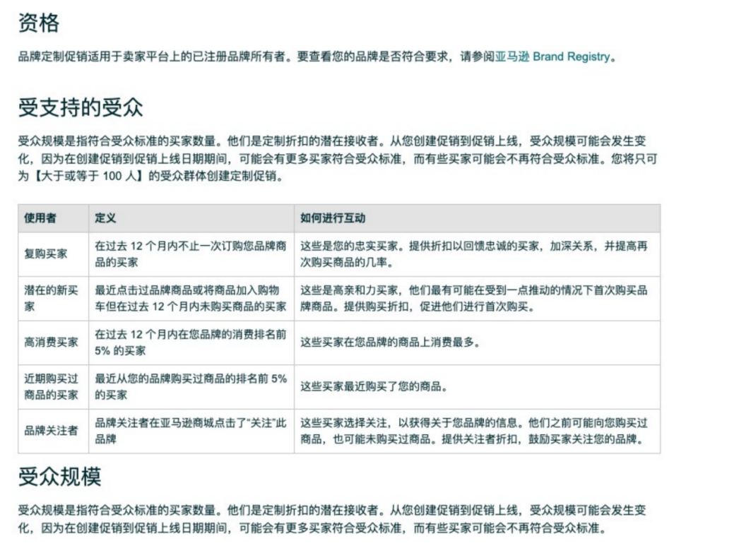The height and width of the screenshot is (560, 739).
Task: Select the 定义 column header
Action: point(106,218)
